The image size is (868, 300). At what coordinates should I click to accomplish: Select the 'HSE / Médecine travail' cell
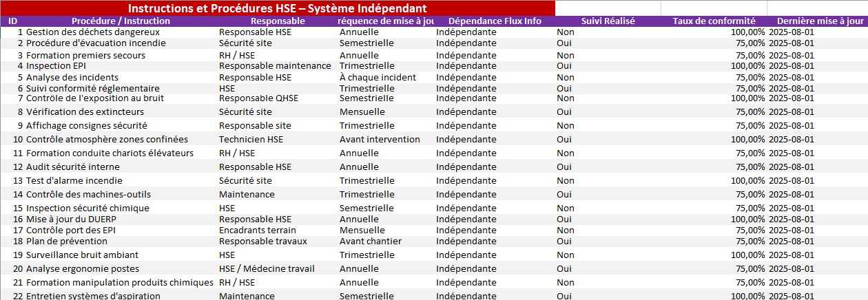click(x=267, y=269)
